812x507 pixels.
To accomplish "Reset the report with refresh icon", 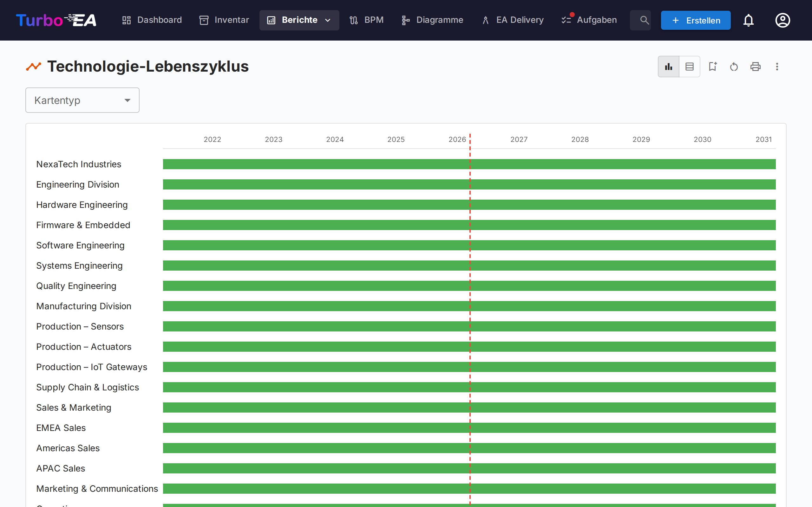I will click(x=734, y=67).
